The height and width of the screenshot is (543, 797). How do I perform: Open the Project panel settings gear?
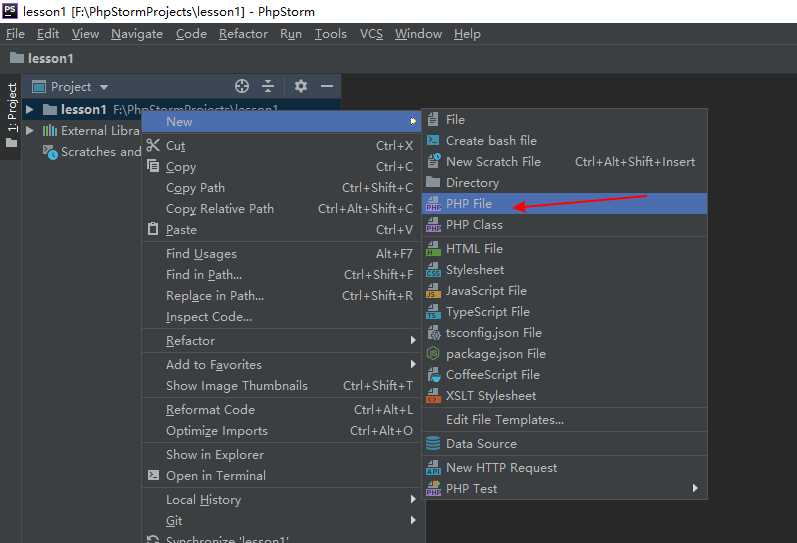pyautogui.click(x=301, y=86)
